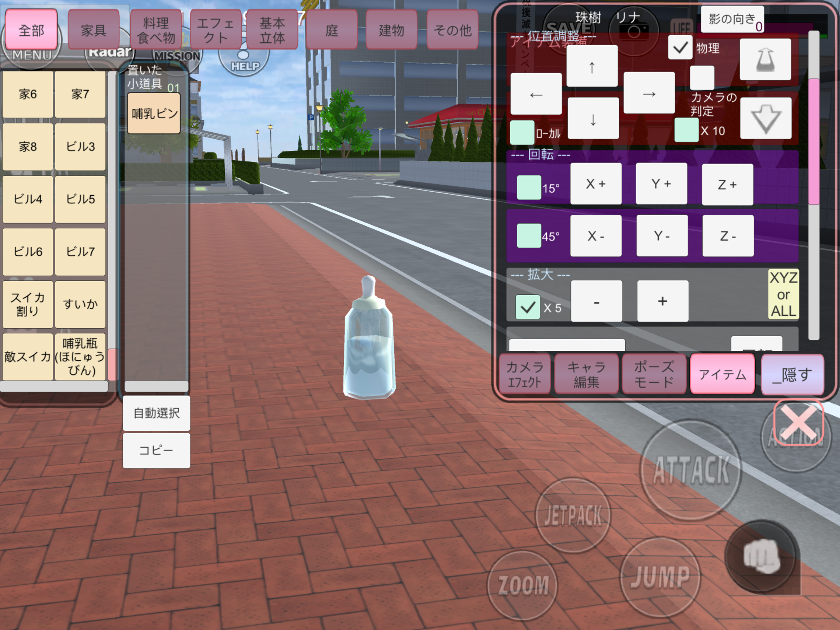840x630 pixels.
Task: Toggle the X 5 scale checkbox
Action: [527, 307]
